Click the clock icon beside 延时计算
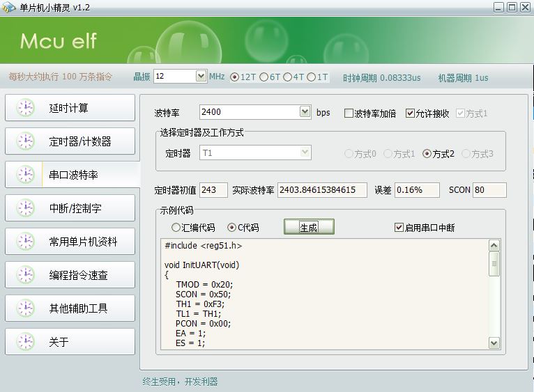The image size is (534, 392). click(26, 108)
